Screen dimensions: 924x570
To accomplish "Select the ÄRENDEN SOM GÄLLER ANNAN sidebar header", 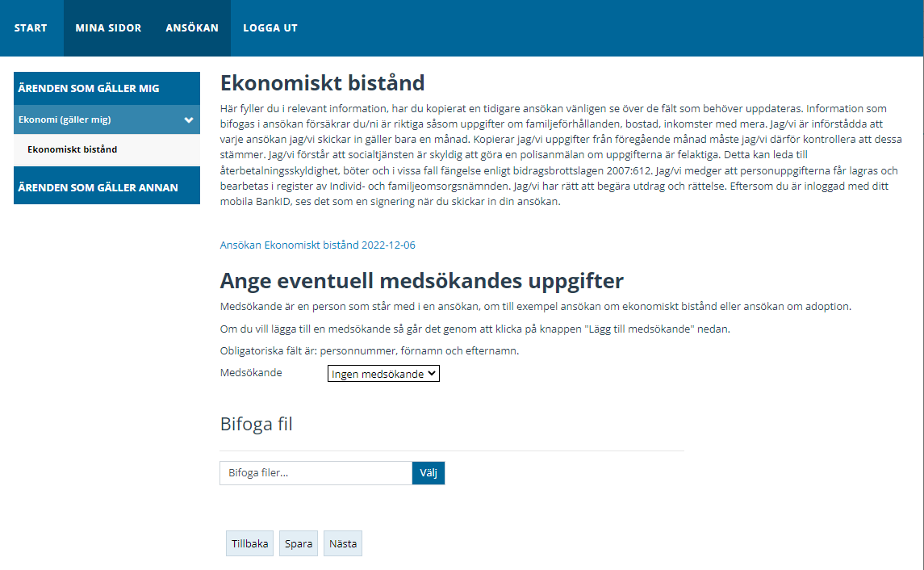I will click(107, 187).
